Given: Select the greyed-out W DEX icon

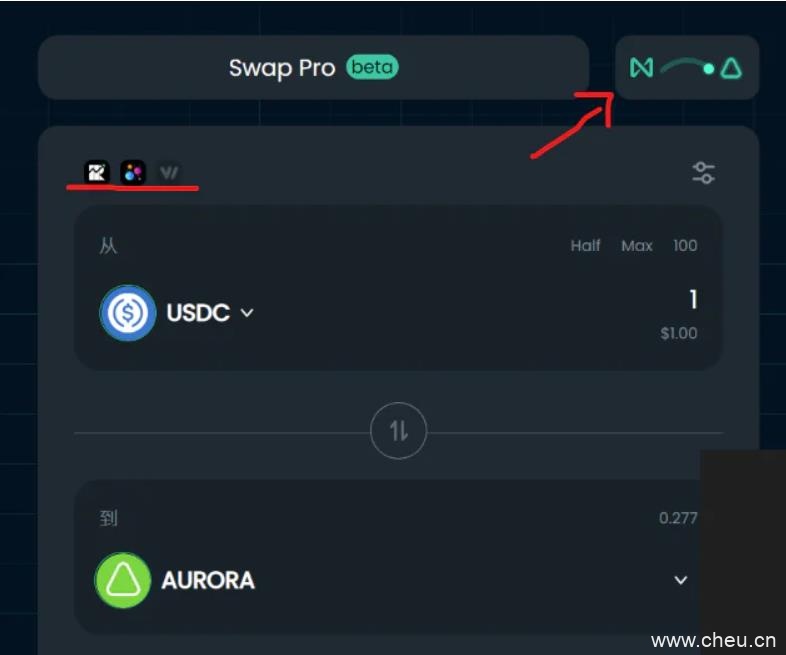Looking at the screenshot, I should 169,173.
